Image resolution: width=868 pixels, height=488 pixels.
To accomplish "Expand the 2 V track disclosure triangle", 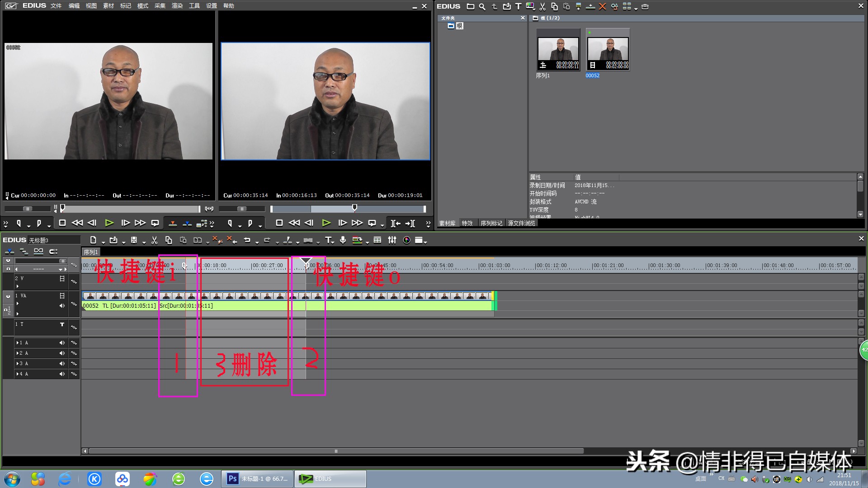I will [x=18, y=286].
